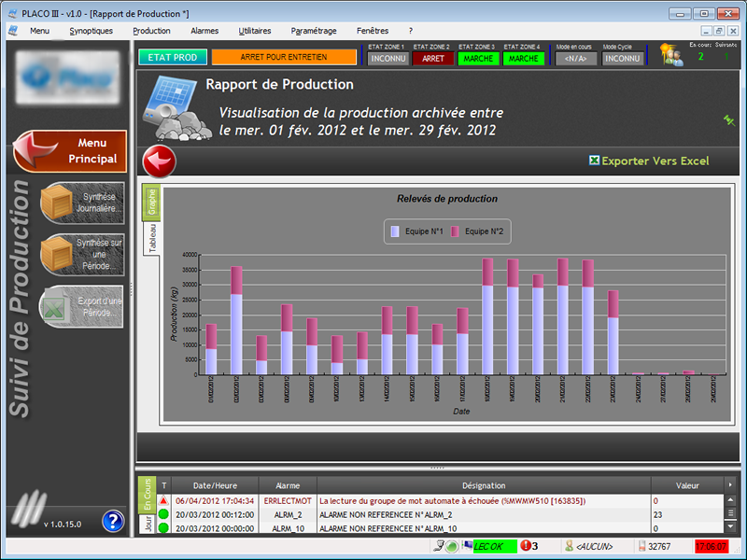
Task: Expand alarm table columns arrow
Action: [730, 485]
